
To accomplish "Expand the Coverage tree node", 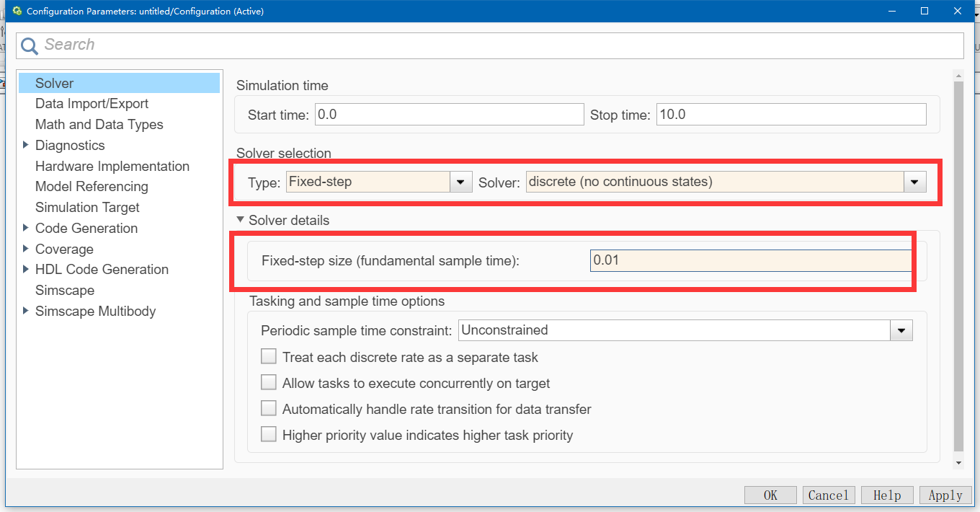I will (x=27, y=248).
